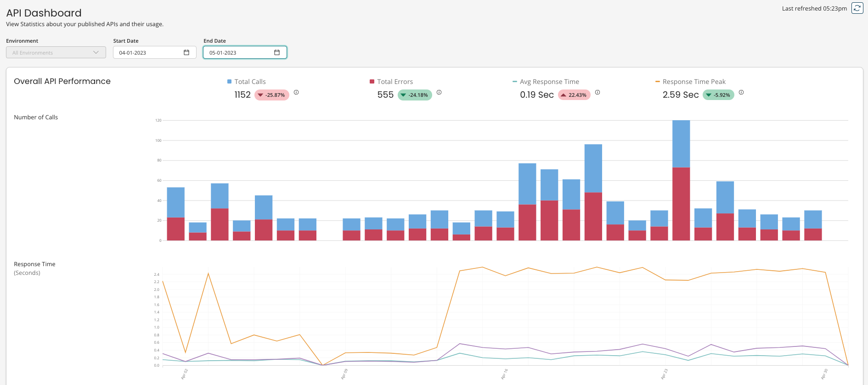The width and height of the screenshot is (868, 385).
Task: Open the Start Date calendar icon
Action: tap(186, 52)
